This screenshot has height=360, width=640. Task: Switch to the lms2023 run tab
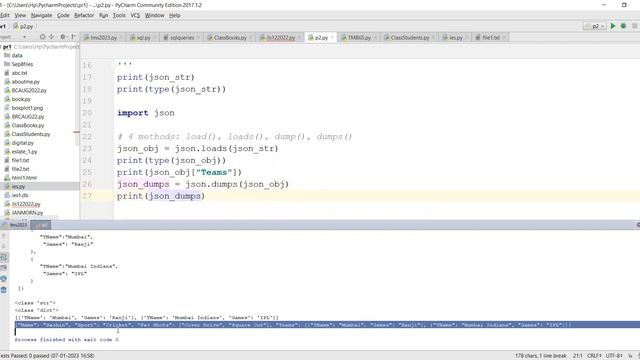coord(15,225)
